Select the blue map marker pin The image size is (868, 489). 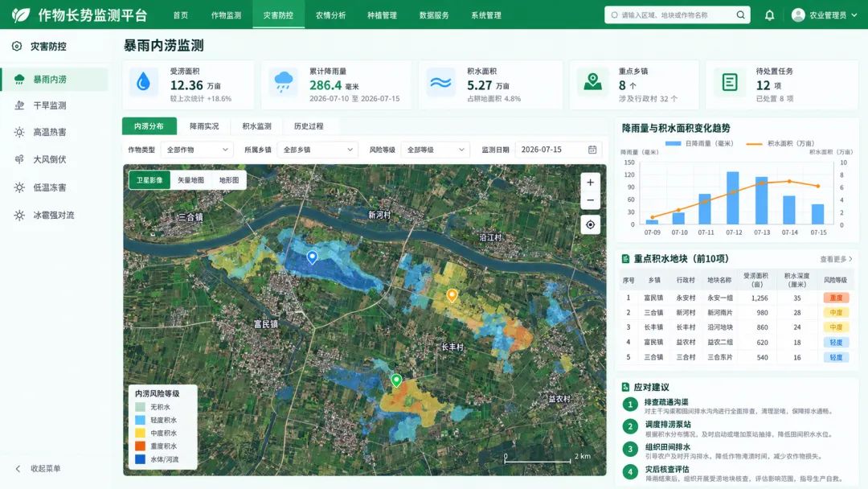pos(312,257)
